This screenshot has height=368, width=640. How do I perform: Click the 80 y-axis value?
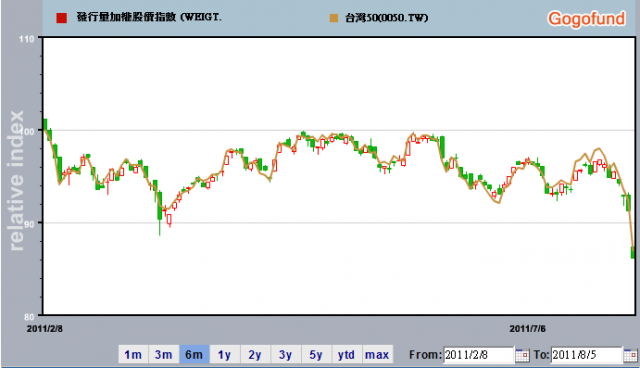(x=29, y=317)
